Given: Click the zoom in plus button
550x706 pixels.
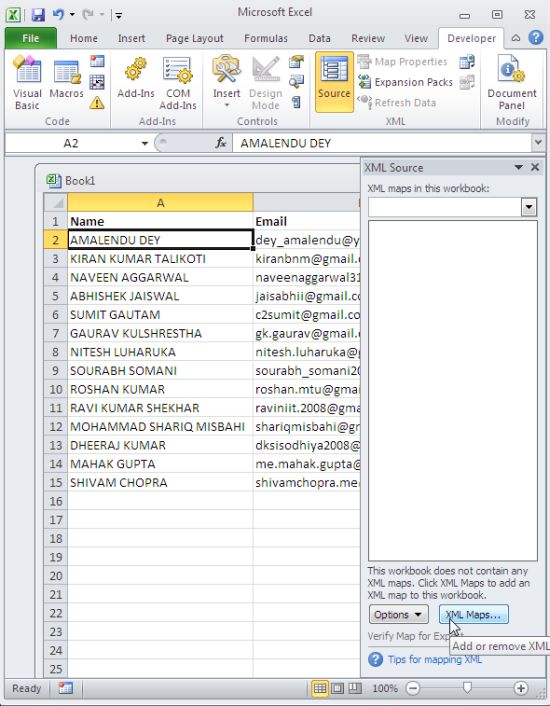Looking at the screenshot, I should [x=521, y=688].
